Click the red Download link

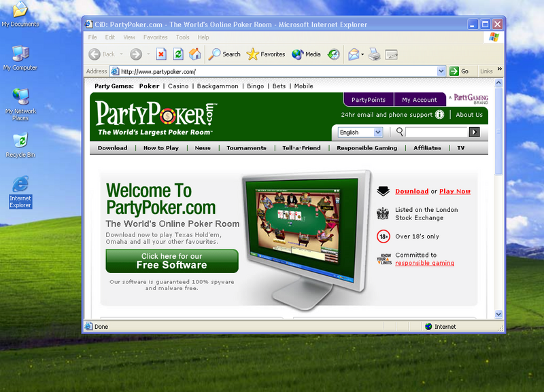[x=412, y=192]
